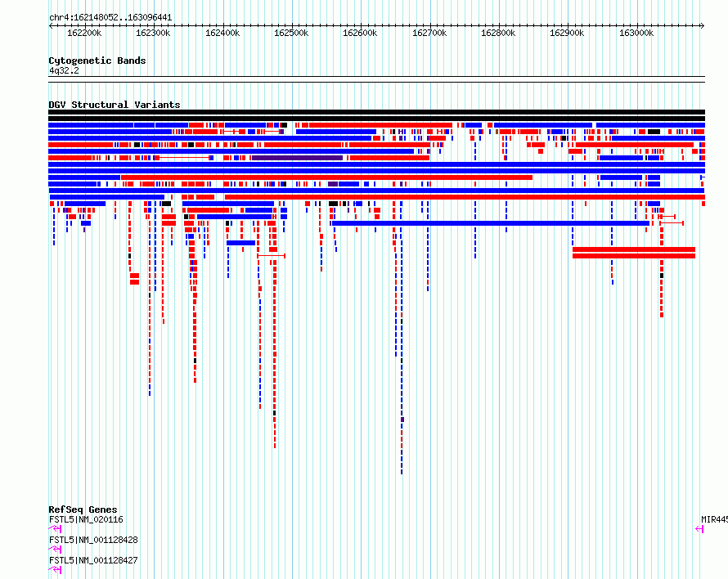Image resolution: width=728 pixels, height=579 pixels.
Task: Click the long purple variant bar near 162500k
Action: click(297, 159)
